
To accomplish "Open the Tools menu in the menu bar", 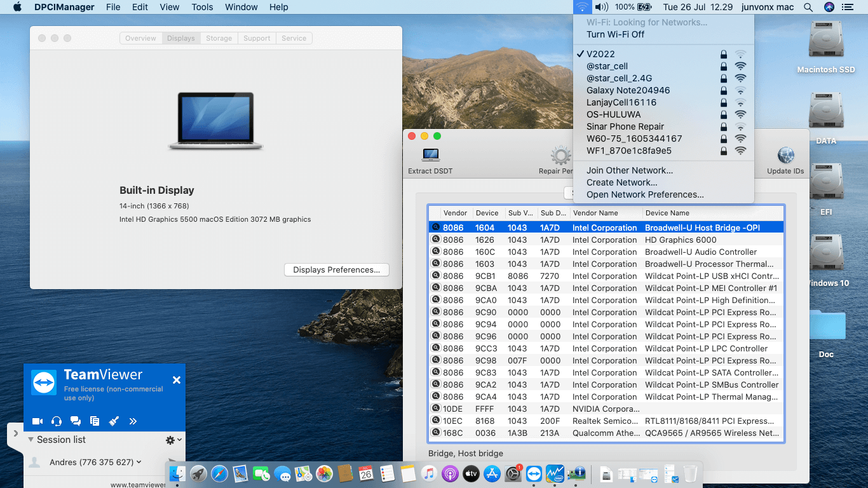I will tap(201, 7).
